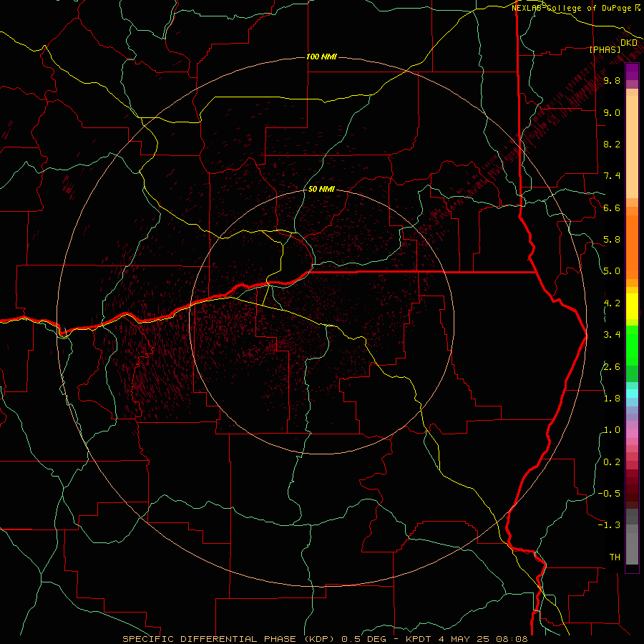Click the 5.0 legend value
The image size is (644, 644).
click(612, 271)
